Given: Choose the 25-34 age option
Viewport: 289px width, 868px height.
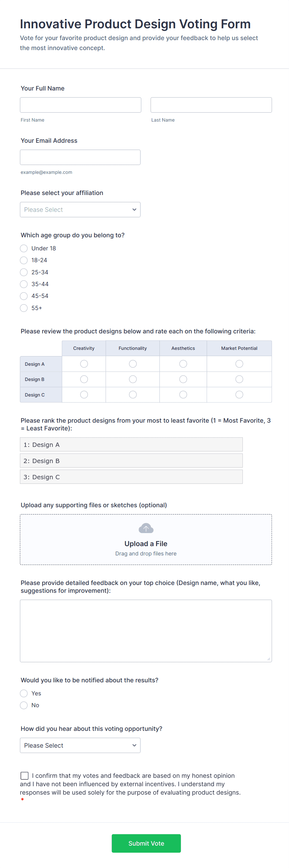Looking at the screenshot, I should (24, 272).
